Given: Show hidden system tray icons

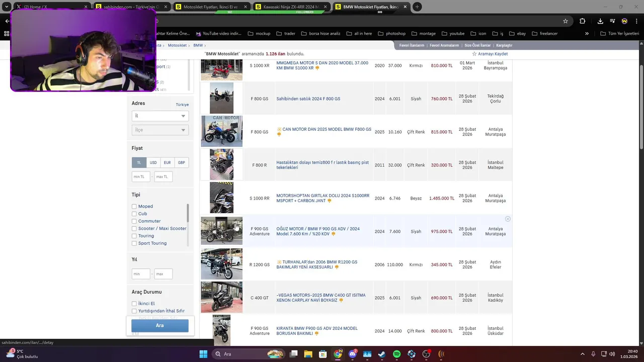Looking at the screenshot, I should [x=582, y=354].
